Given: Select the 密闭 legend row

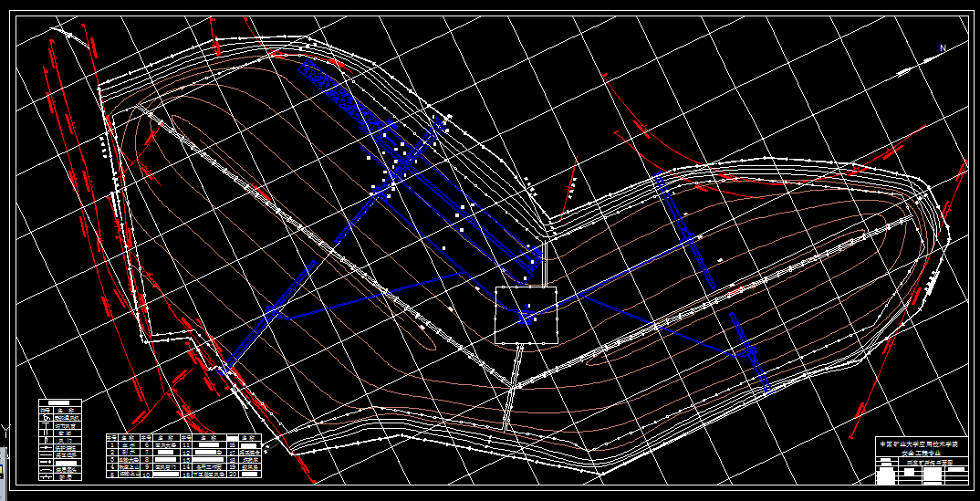Looking at the screenshot, I should [60, 433].
